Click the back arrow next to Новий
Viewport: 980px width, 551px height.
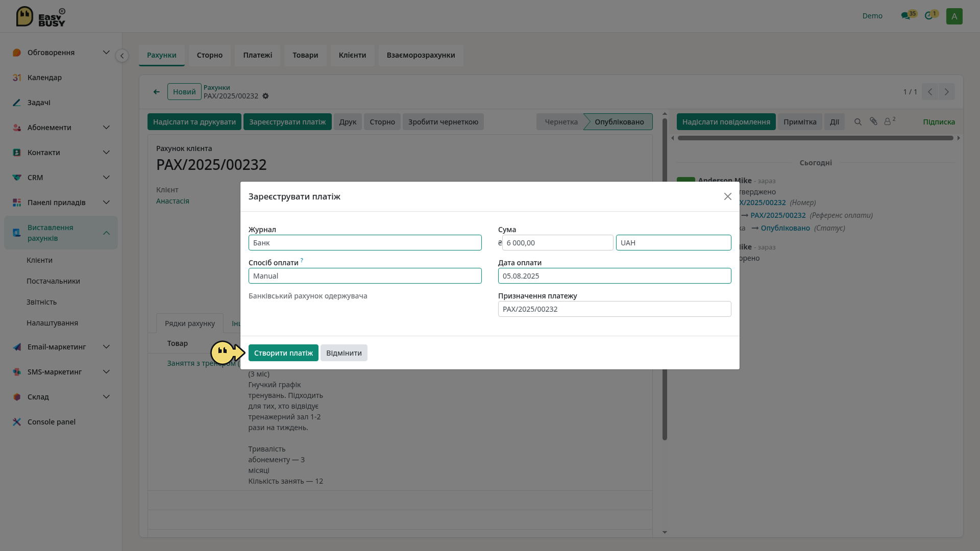click(157, 92)
